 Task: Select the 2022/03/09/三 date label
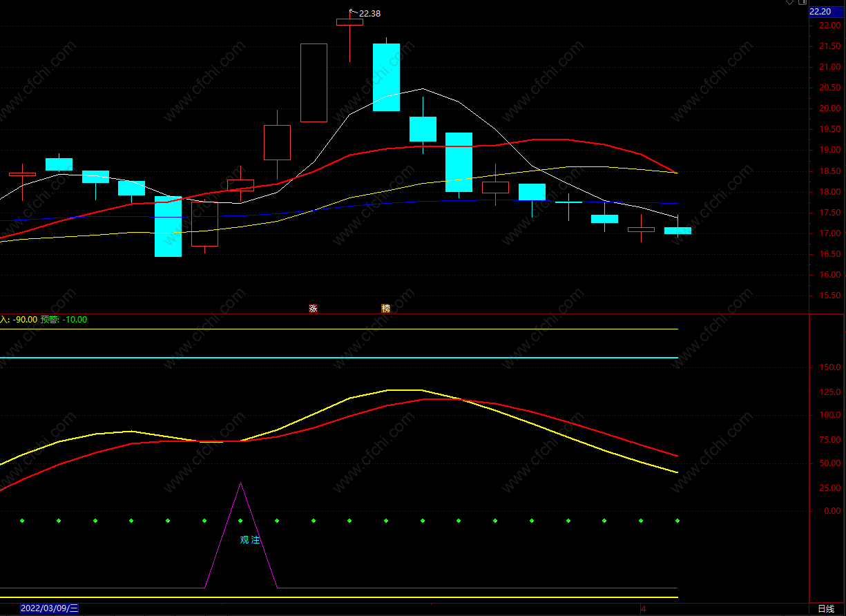[49, 608]
